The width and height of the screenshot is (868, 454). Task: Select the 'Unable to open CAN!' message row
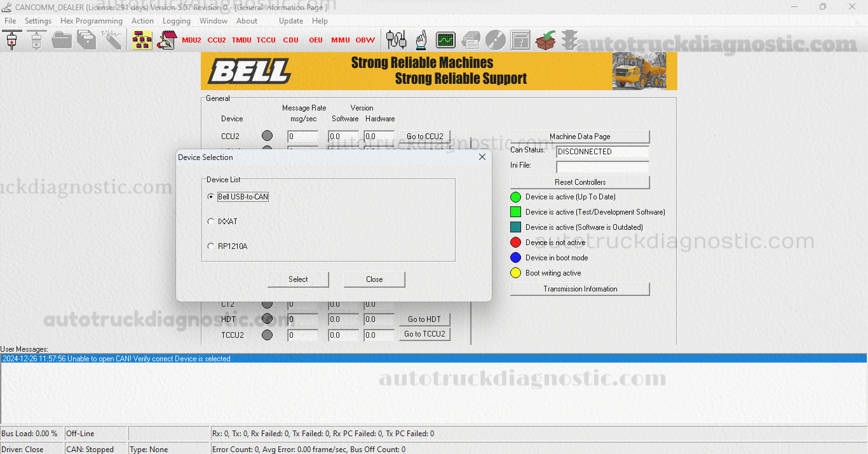[x=434, y=359]
